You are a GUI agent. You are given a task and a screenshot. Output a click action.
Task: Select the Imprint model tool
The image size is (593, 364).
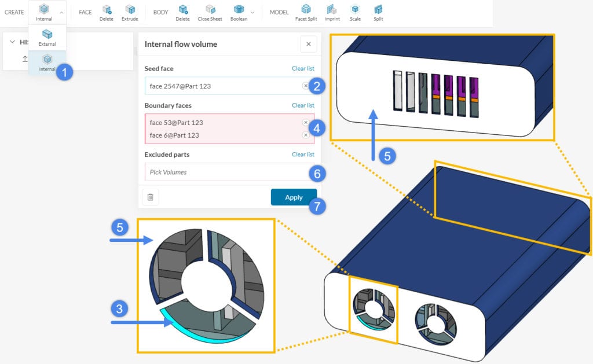coord(331,10)
